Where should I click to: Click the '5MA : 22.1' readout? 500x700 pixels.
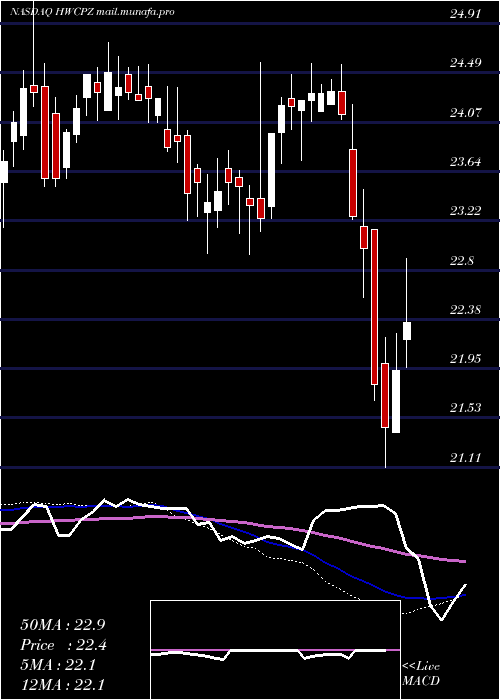click(58, 665)
